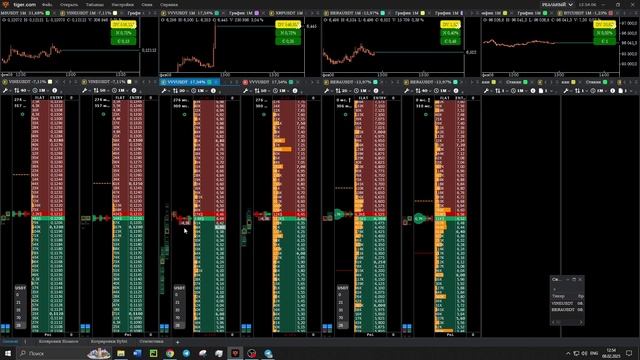Open the Окна menu
The height and width of the screenshot is (360, 640).
[x=147, y=4]
